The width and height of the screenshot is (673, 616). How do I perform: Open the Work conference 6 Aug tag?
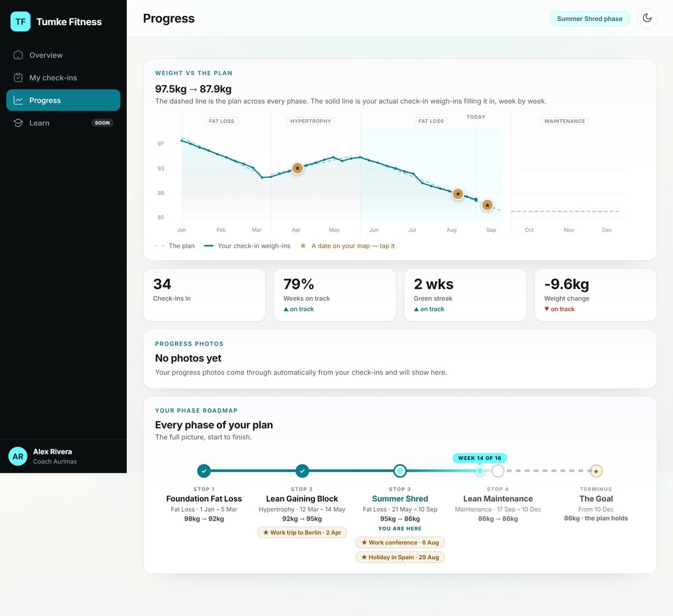click(400, 543)
